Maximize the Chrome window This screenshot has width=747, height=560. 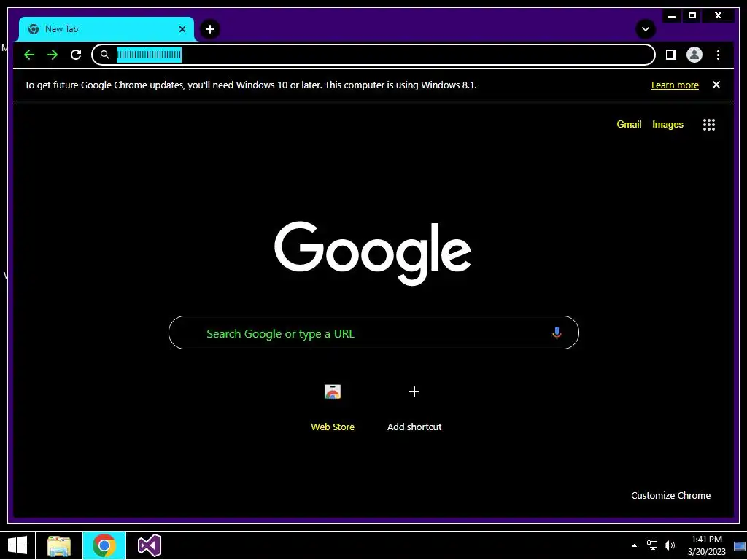(692, 16)
